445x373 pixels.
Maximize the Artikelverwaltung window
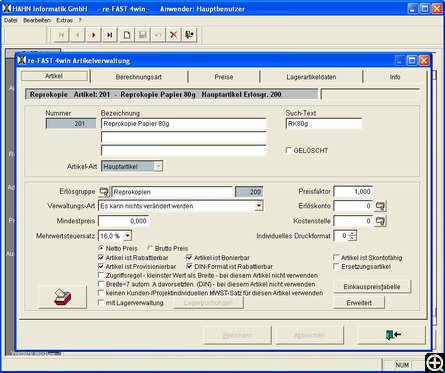(412, 60)
